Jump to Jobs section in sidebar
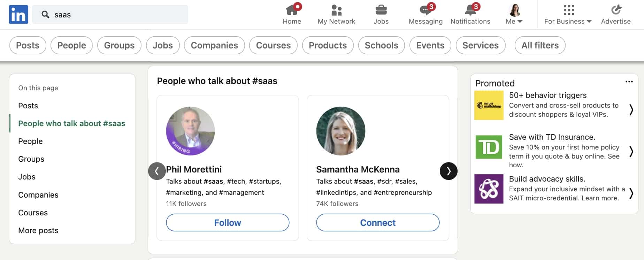This screenshot has width=644, height=260. coord(27,177)
